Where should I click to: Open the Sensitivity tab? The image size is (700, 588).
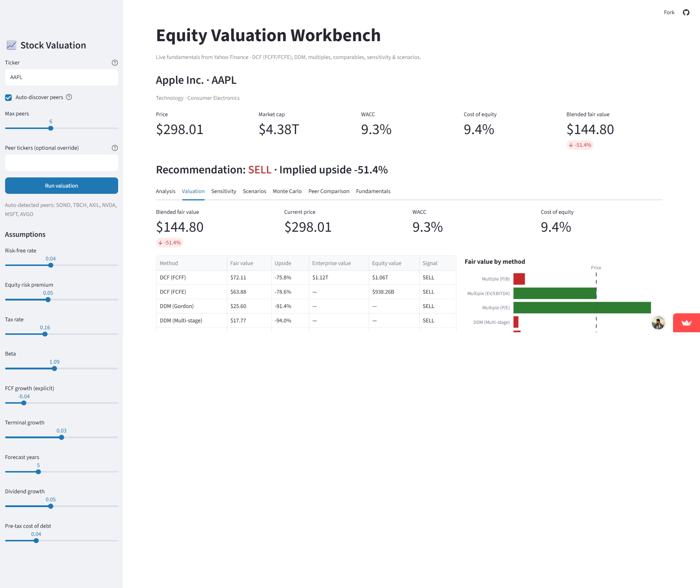(x=223, y=191)
